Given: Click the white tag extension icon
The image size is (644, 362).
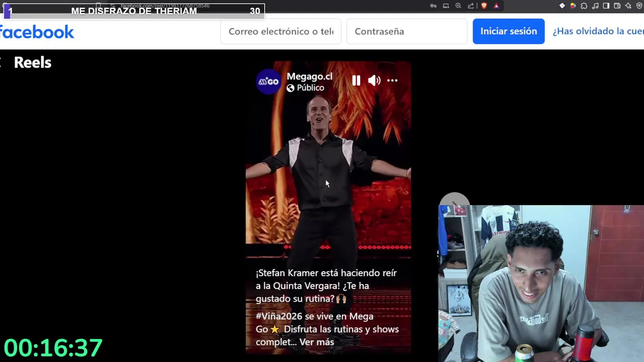Looking at the screenshot, I should coord(562,6).
